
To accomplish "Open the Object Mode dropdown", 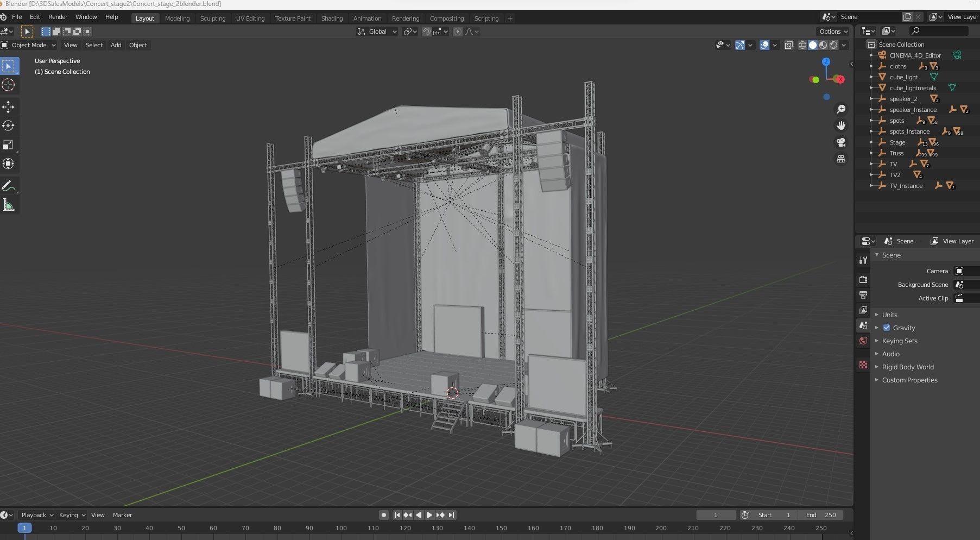I will [x=29, y=45].
